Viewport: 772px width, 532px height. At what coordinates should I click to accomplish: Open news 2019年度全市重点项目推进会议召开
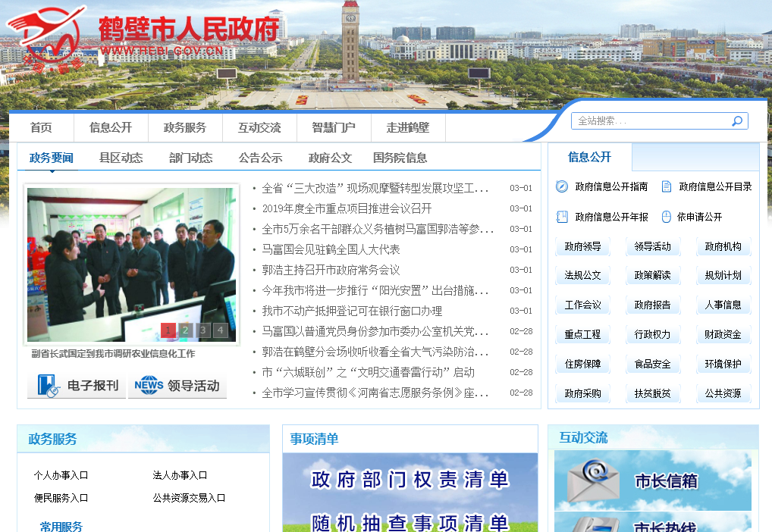click(x=347, y=208)
